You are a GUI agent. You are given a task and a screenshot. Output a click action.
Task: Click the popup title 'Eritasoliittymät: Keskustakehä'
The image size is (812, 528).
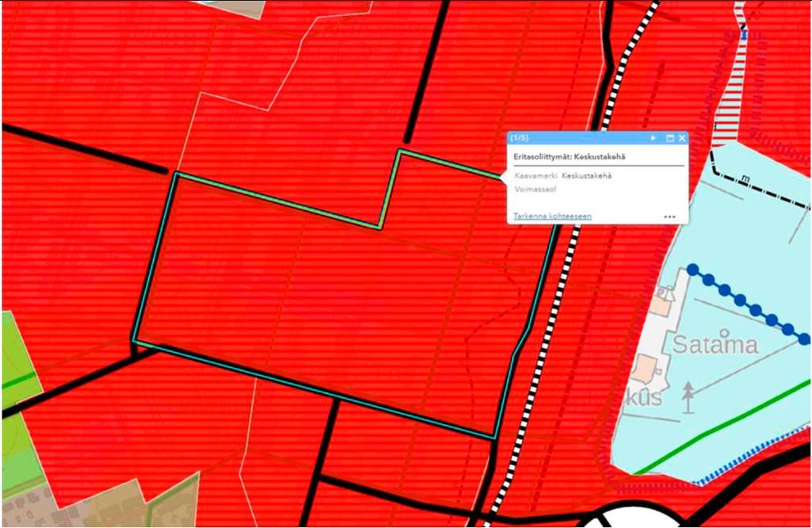point(569,156)
